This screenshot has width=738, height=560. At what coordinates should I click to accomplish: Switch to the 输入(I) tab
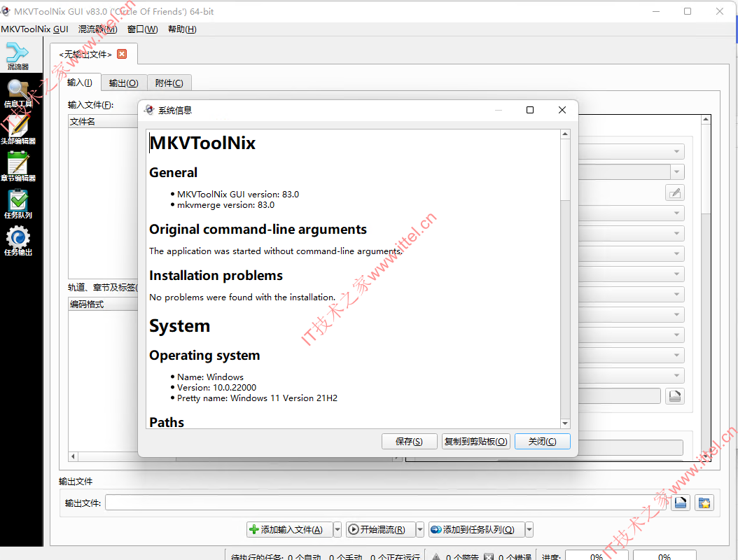(80, 83)
